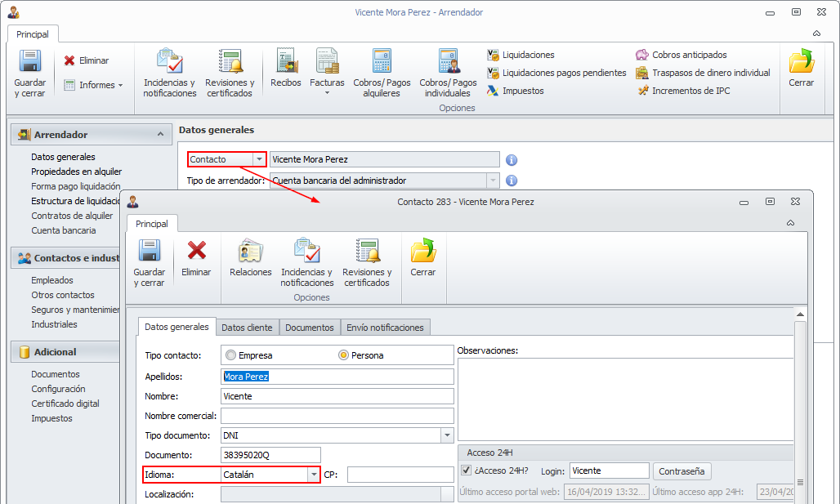This screenshot has width=840, height=504.
Task: Open Tipo documento dropdown
Action: (x=447, y=435)
